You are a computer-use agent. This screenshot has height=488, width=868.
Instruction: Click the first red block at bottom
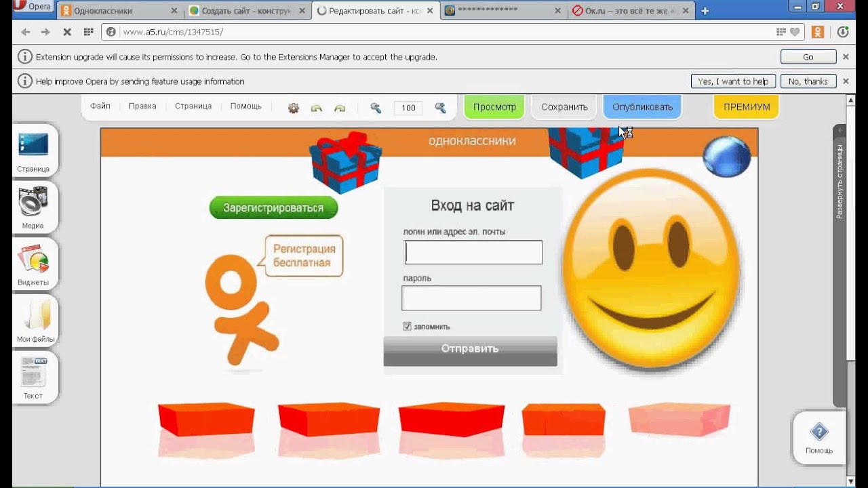click(x=206, y=419)
